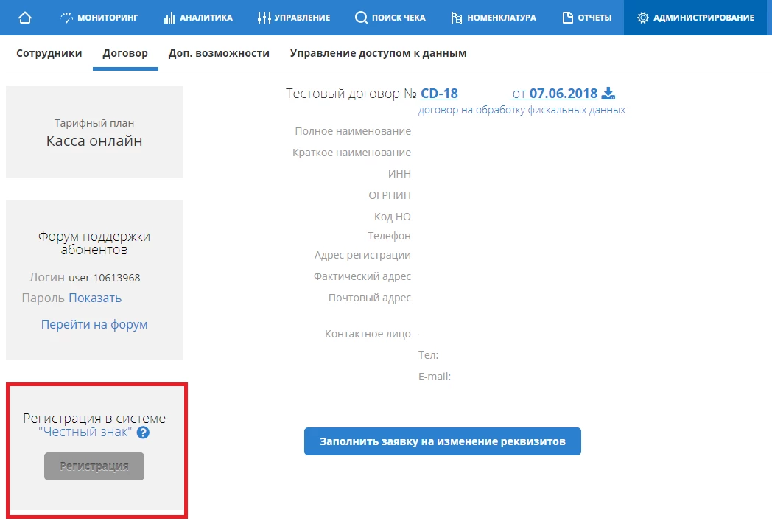This screenshot has width=772, height=532.
Task: Open the Номенклатура section
Action: [494, 18]
